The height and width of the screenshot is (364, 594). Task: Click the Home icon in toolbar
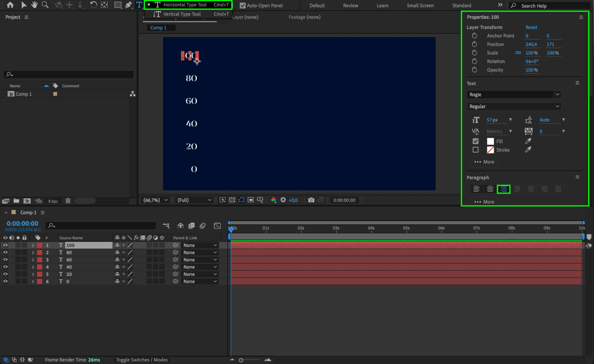click(x=10, y=5)
